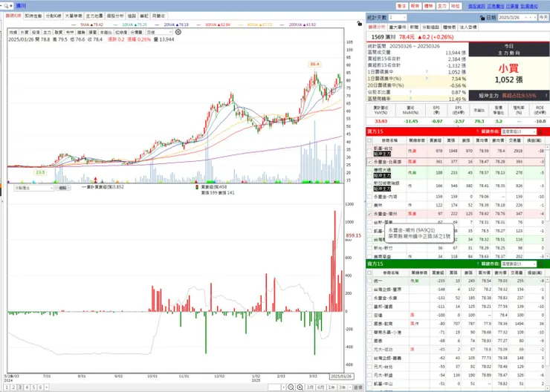Check the box for 永豐金-內湖 row
The height and width of the screenshot is (392, 550).
369,197
